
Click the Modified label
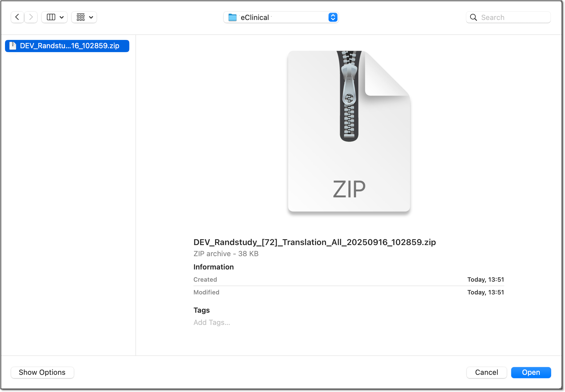point(206,292)
